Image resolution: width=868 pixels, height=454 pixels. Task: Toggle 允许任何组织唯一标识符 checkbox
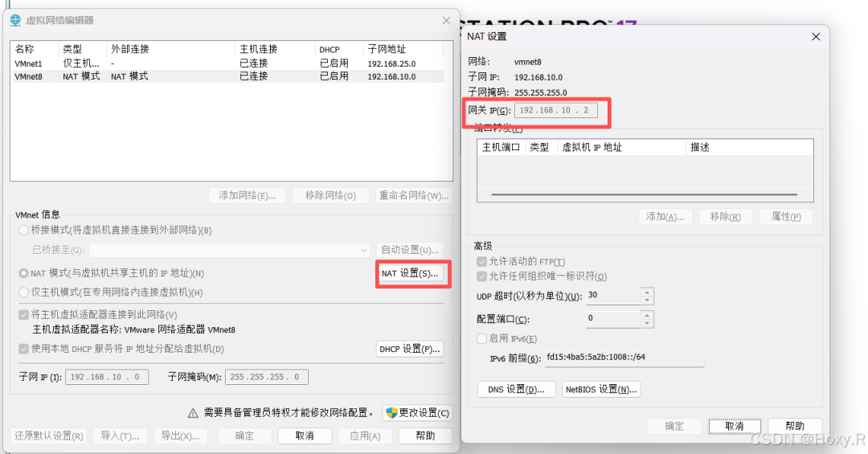coord(481,276)
